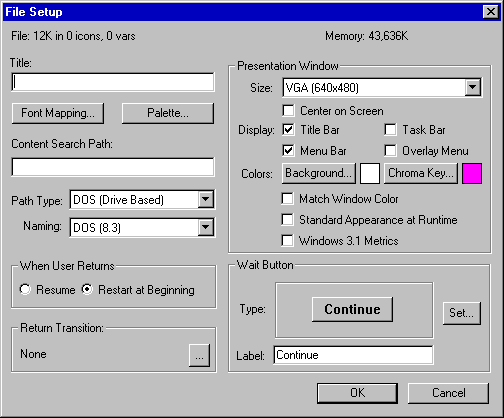The image size is (504, 418).
Task: Open the Background... color picker button
Action: (x=319, y=173)
